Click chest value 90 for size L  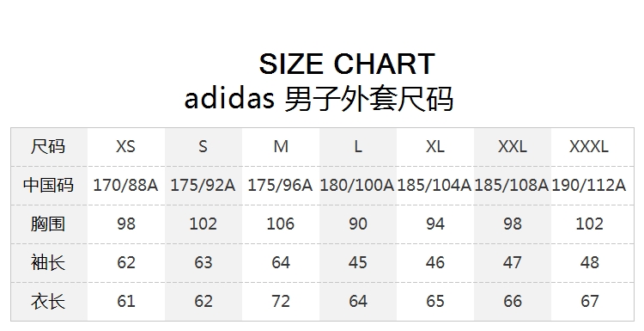(x=358, y=224)
